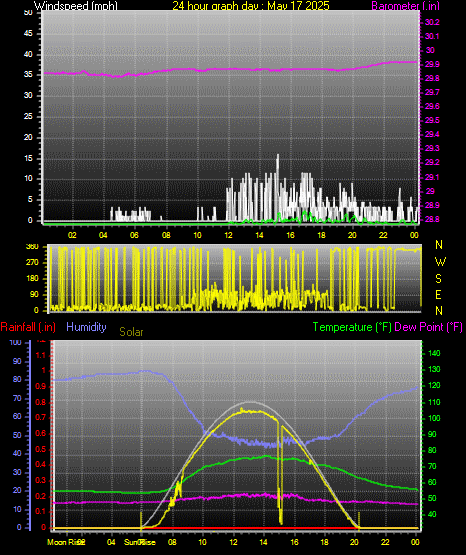The height and width of the screenshot is (555, 466).
Task: Click the Temperature (°F) legend label
Action: point(352,327)
